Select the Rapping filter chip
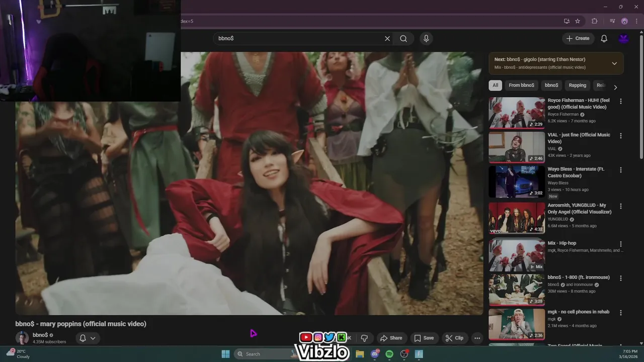Screen dimensions: 644x362 pyautogui.click(x=578, y=85)
